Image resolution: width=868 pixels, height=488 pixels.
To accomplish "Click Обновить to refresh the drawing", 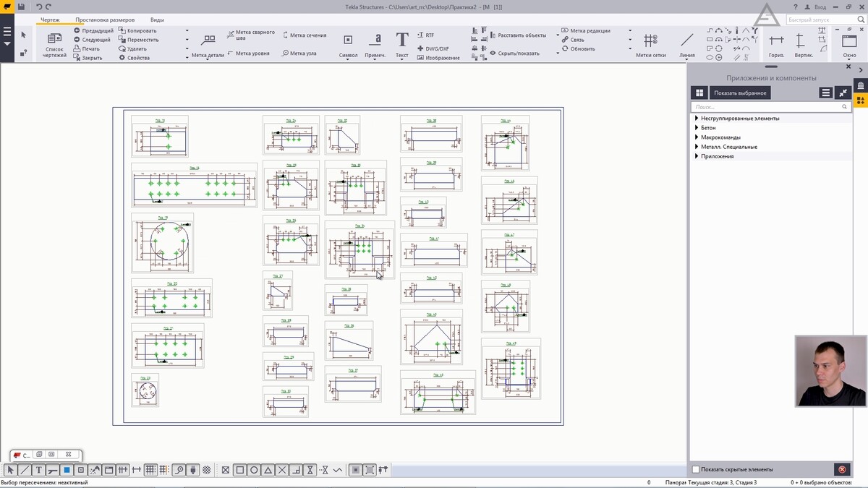I will click(582, 49).
